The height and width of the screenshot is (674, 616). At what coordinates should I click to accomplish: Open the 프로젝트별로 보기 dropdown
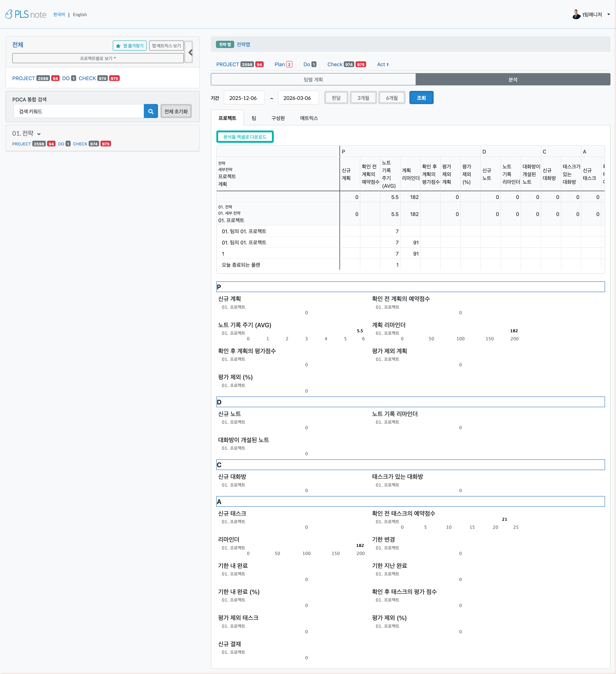coord(98,58)
